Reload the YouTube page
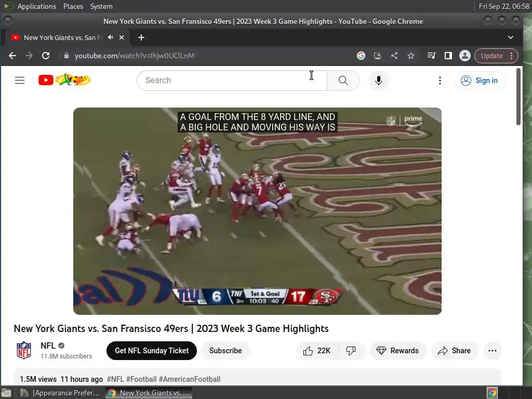 click(x=46, y=56)
